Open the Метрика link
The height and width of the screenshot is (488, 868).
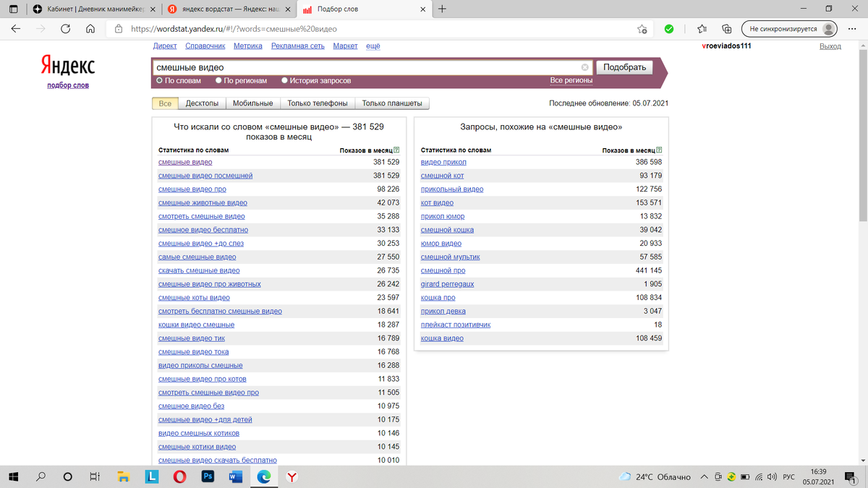pyautogui.click(x=248, y=46)
